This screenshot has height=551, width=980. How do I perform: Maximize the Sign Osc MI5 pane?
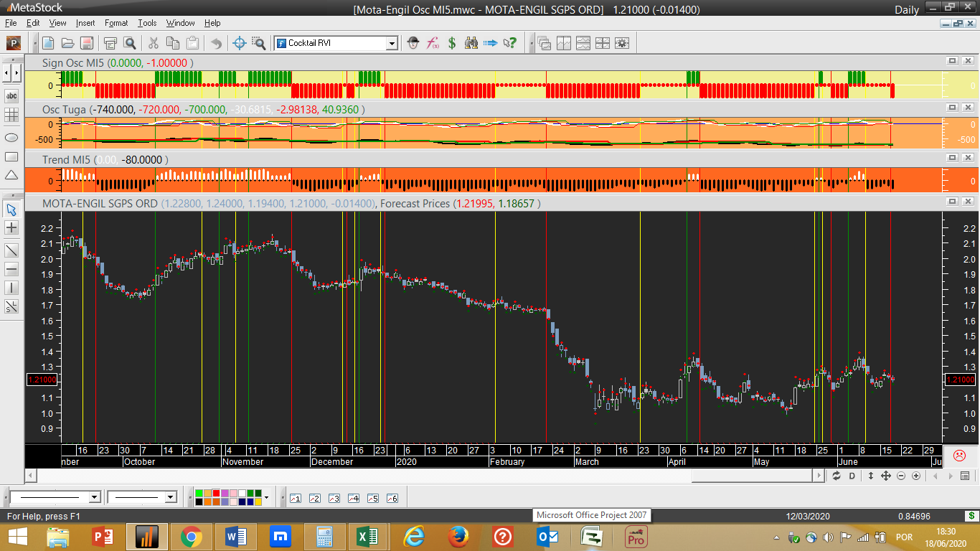point(953,62)
